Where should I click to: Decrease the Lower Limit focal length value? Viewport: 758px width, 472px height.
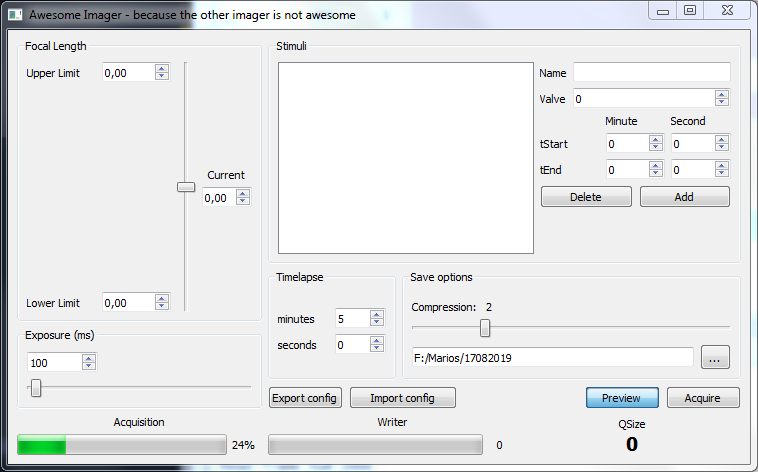[162, 306]
